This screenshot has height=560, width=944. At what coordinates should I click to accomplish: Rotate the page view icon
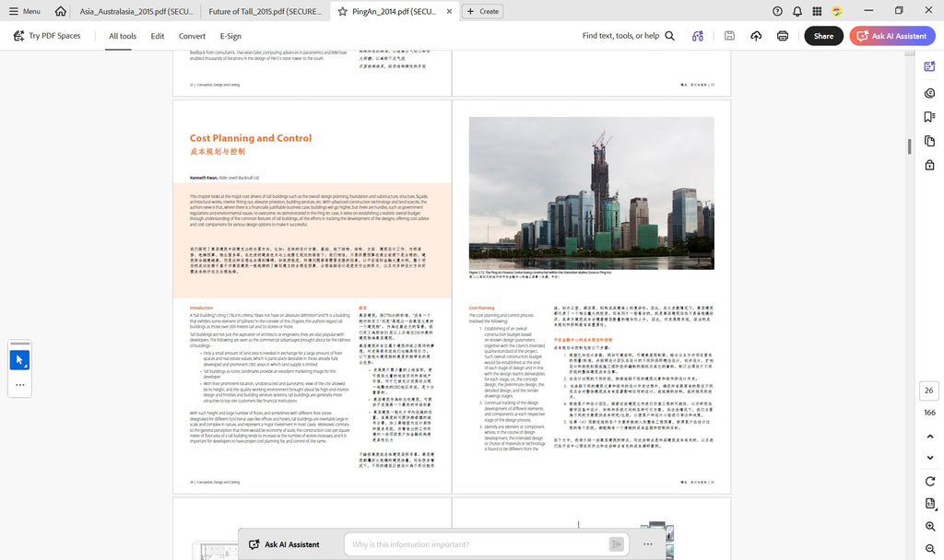tap(930, 481)
